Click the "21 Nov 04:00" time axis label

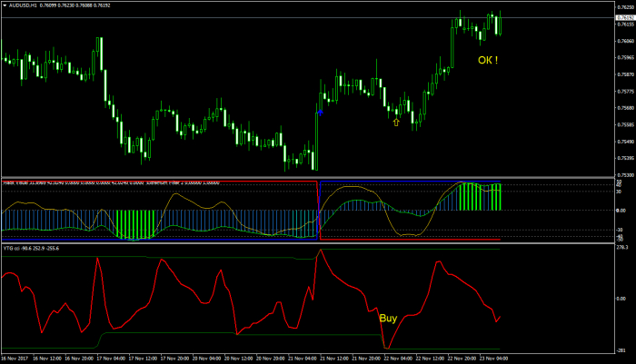pyautogui.click(x=303, y=359)
